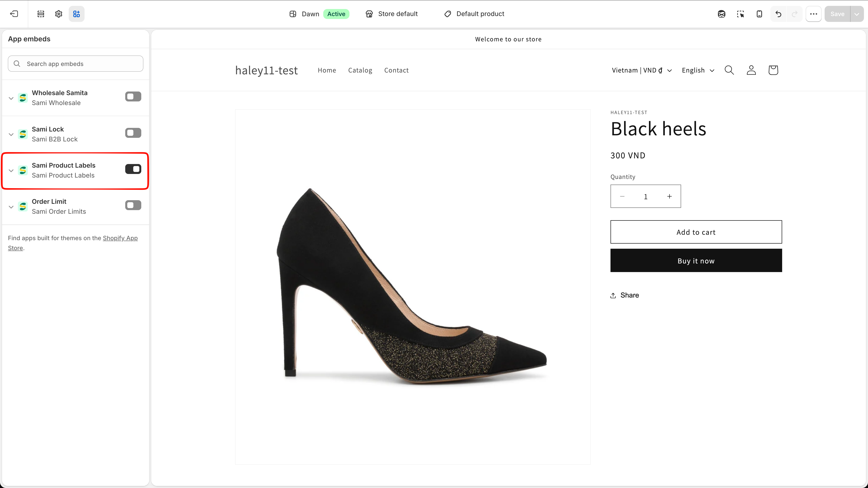
Task: Expand the Order Limit settings chevron
Action: [11, 207]
